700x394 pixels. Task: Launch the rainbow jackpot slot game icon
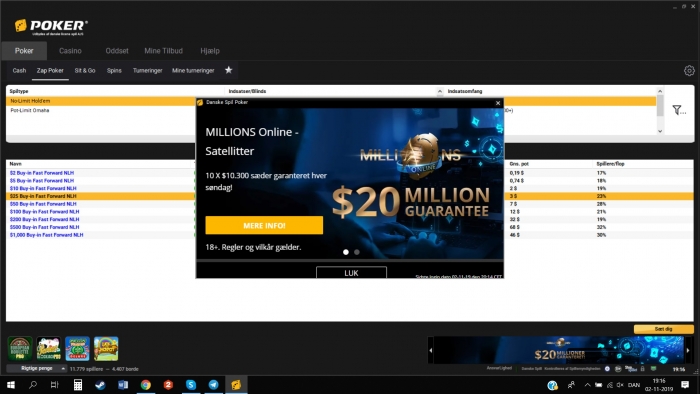pyautogui.click(x=106, y=348)
